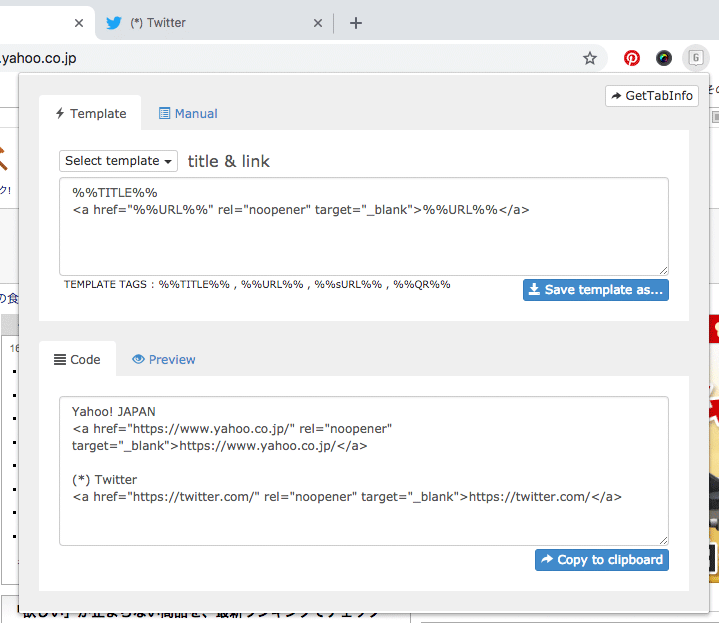Viewport: 719px width, 623px height.
Task: Open the Preview tab
Action: point(164,359)
